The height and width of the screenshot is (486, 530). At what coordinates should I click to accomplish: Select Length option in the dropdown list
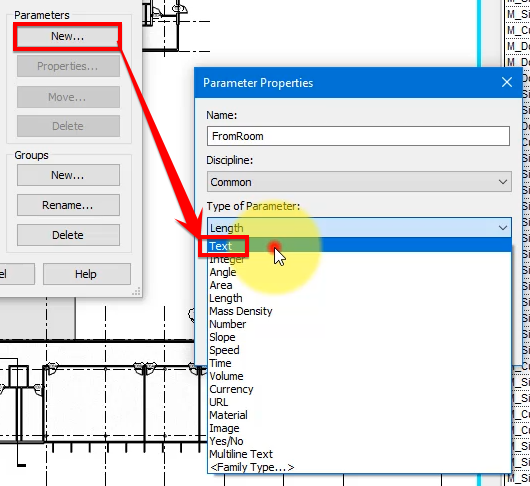[x=359, y=298]
